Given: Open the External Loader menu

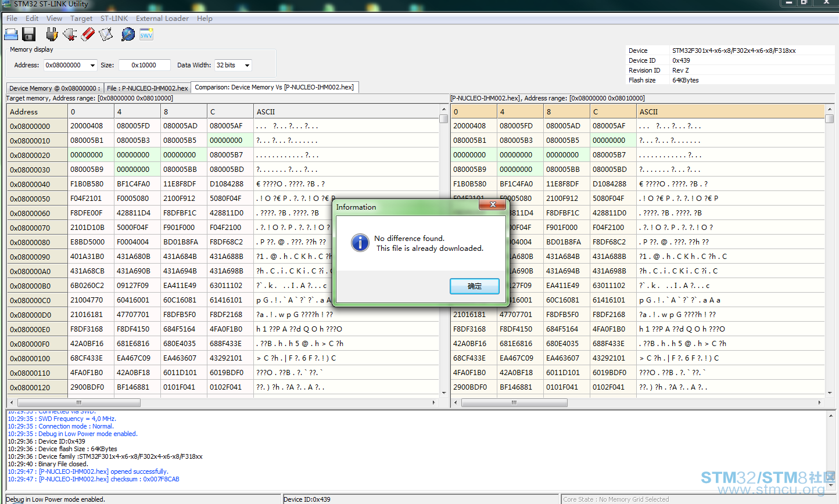Looking at the screenshot, I should [x=162, y=19].
